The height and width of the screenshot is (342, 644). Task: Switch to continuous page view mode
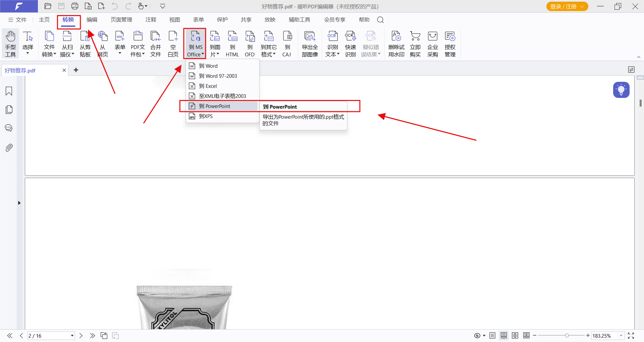(504, 335)
